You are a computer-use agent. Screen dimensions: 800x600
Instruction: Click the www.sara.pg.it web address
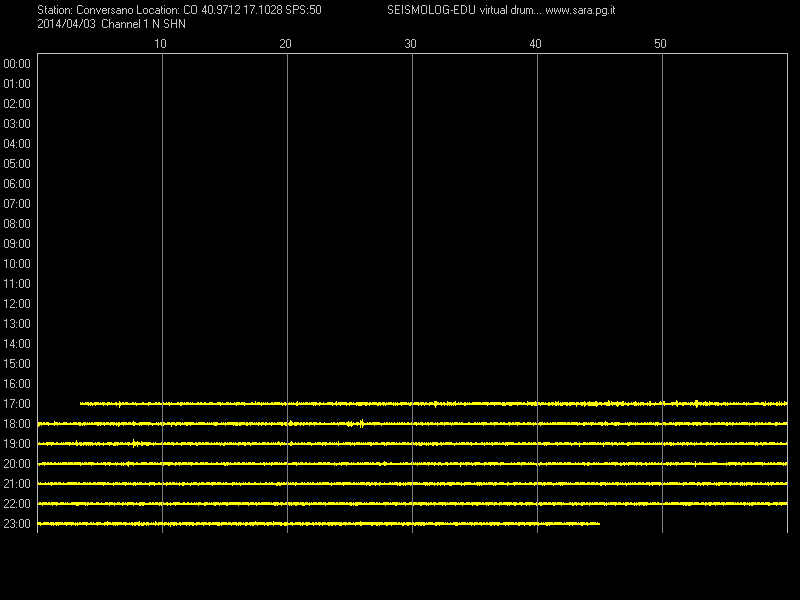tap(580, 10)
